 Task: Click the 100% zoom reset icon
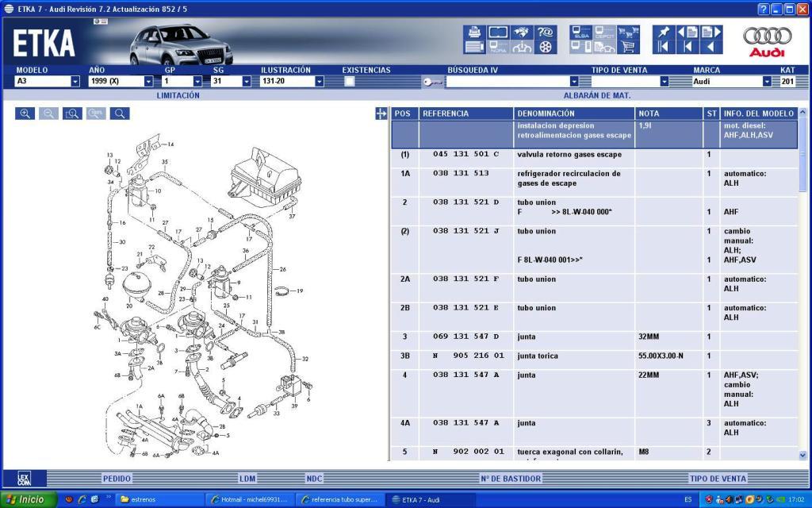[x=96, y=114]
